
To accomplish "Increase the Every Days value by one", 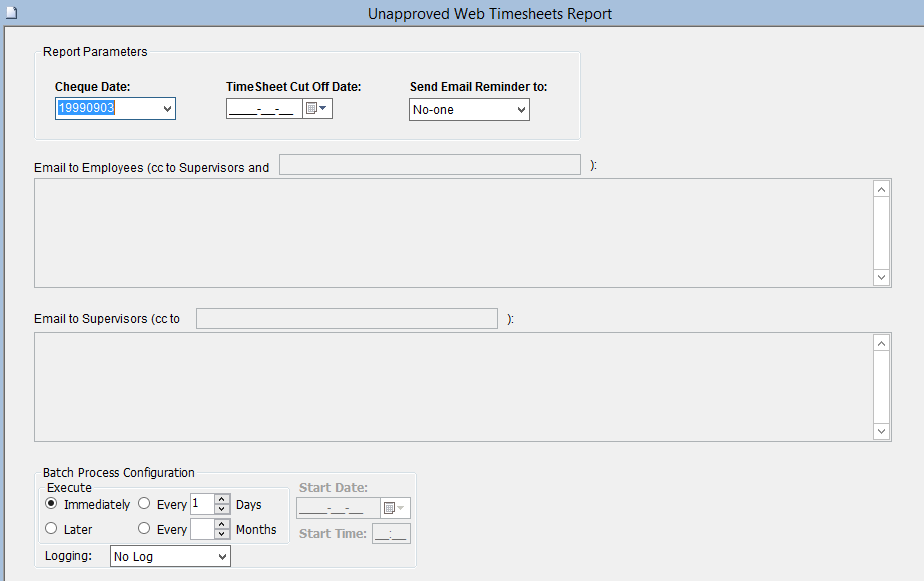I will pyautogui.click(x=222, y=499).
